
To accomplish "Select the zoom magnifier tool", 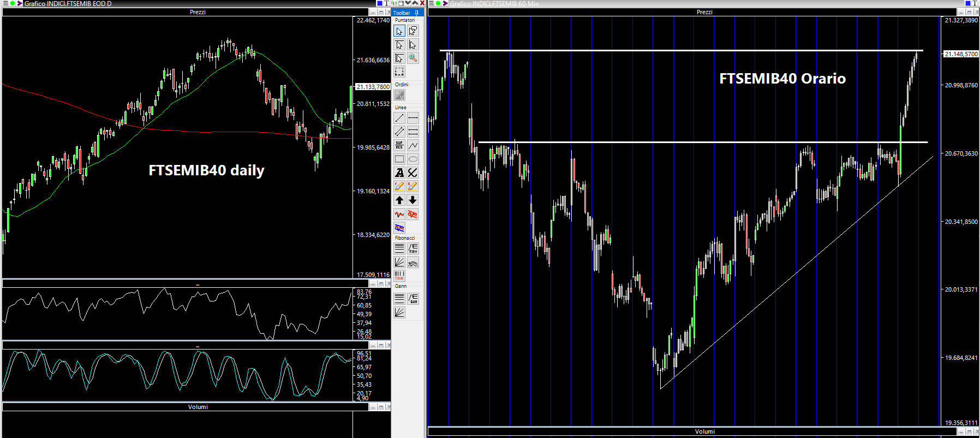I will pos(413,58).
